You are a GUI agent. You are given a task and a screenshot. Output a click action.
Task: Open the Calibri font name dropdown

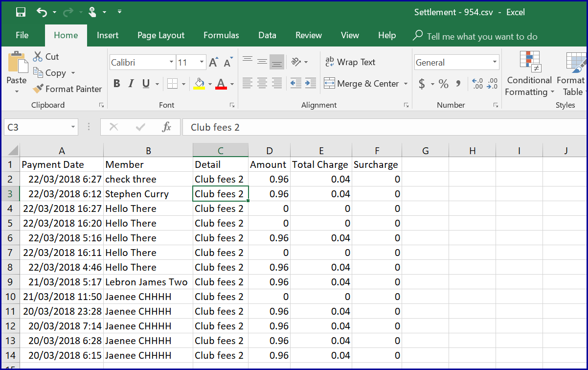click(x=171, y=63)
